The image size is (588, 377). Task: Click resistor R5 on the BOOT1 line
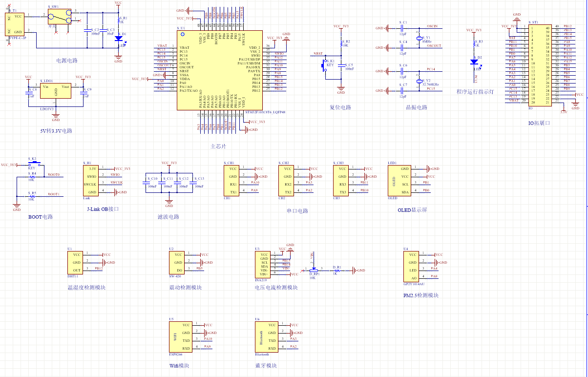click(32, 196)
